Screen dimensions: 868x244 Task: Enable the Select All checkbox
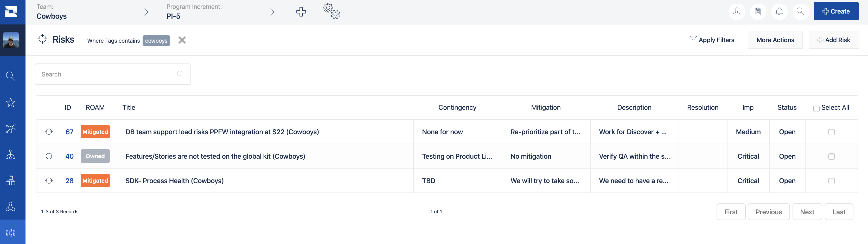point(816,108)
